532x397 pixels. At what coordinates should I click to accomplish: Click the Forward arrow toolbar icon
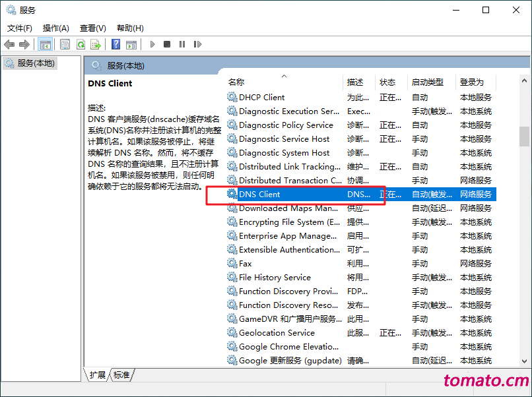point(24,44)
